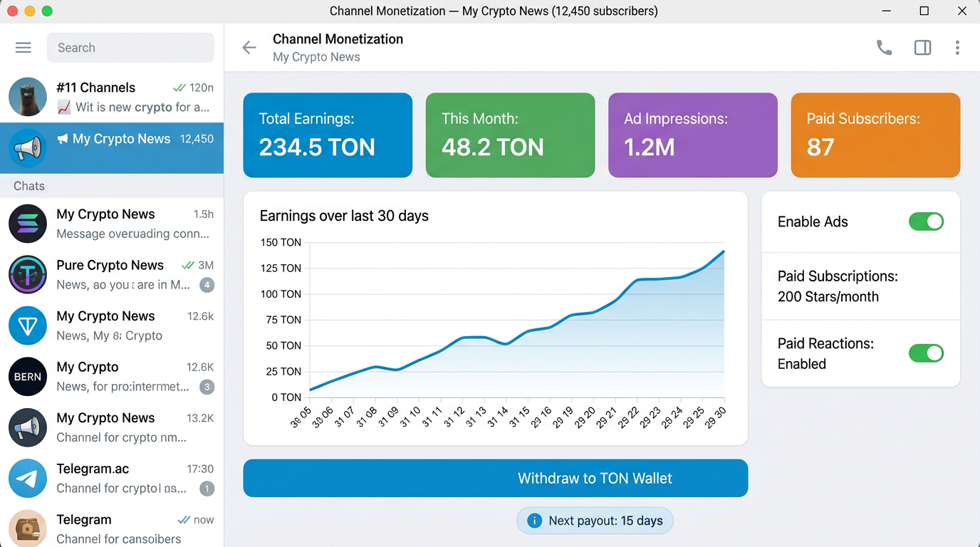
Task: Click the double-check mark on Telegram now
Action: pyautogui.click(x=183, y=519)
